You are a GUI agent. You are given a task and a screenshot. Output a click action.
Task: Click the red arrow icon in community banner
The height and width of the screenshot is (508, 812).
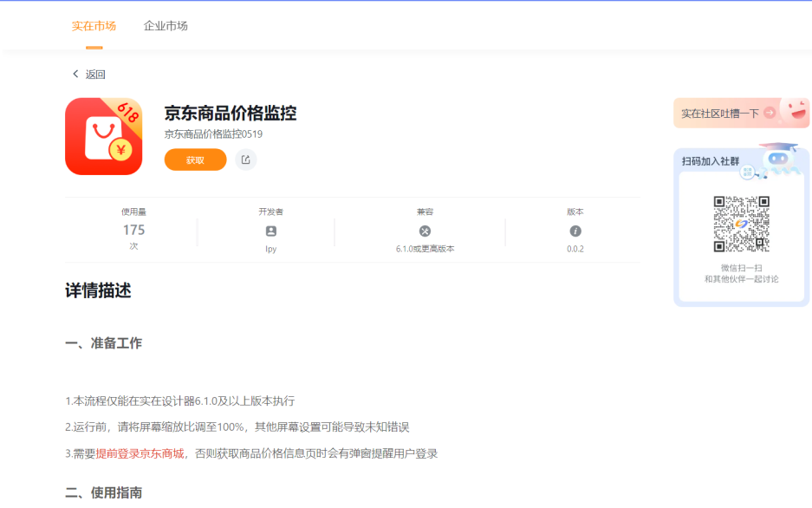[769, 113]
